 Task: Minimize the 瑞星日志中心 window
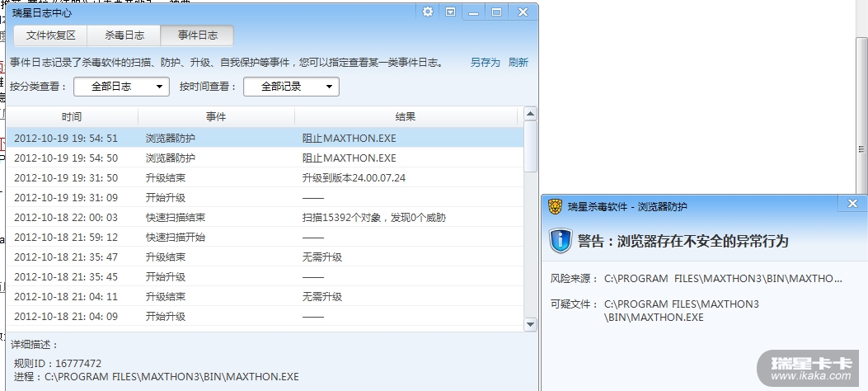click(473, 12)
